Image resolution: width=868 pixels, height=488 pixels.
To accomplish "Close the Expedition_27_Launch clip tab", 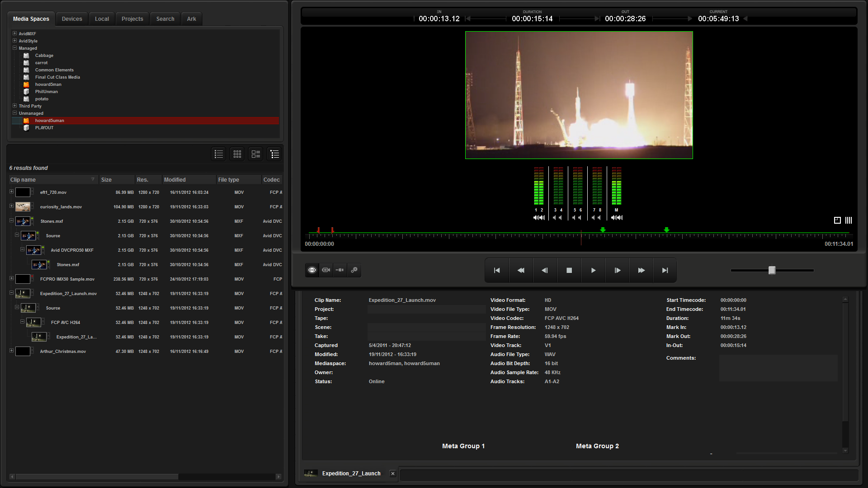I will point(392,474).
